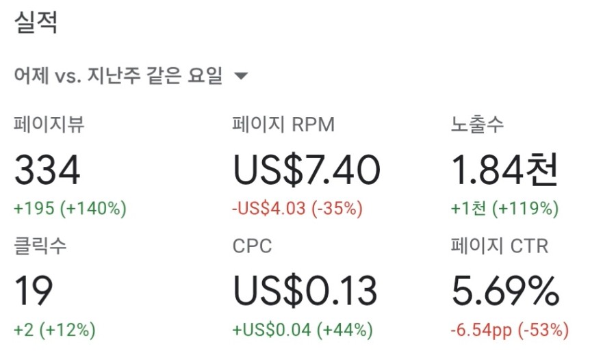590x364 pixels.
Task: Open the 페이지 CTR metric label
Action: (x=500, y=246)
